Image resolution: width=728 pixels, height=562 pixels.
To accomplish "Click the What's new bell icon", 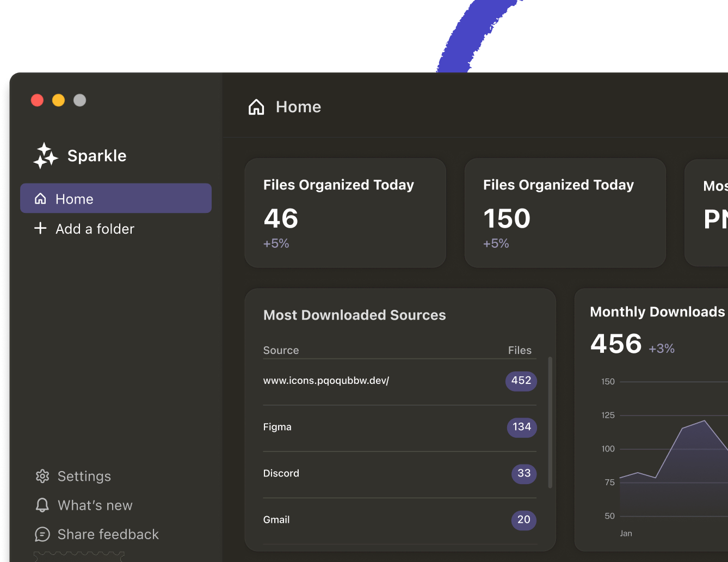I will click(x=42, y=505).
